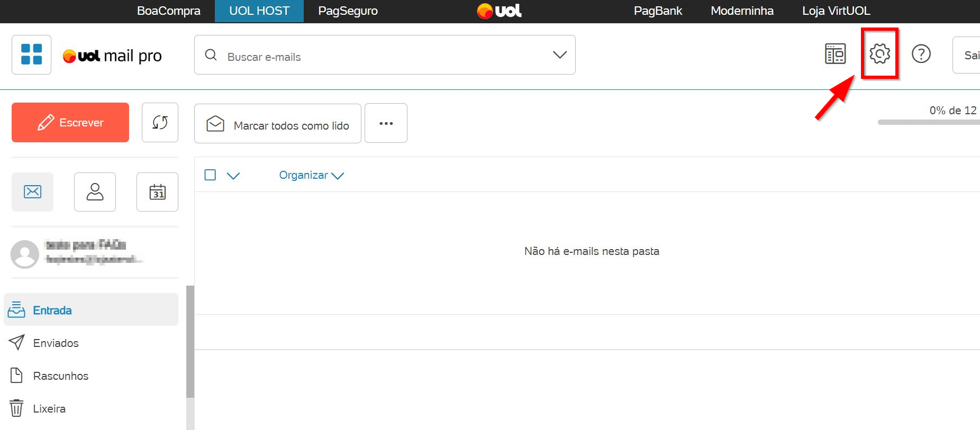Image resolution: width=980 pixels, height=430 pixels.
Task: Click the UOL logo in top bar
Action: (499, 11)
